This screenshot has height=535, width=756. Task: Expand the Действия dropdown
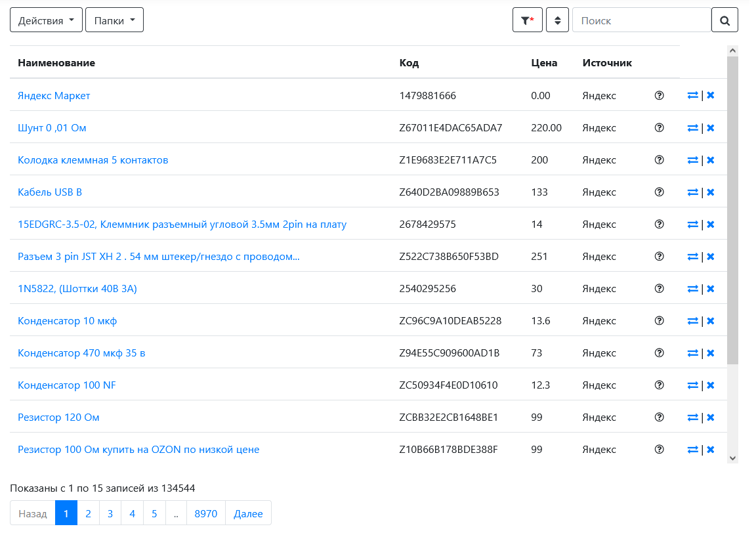click(47, 20)
